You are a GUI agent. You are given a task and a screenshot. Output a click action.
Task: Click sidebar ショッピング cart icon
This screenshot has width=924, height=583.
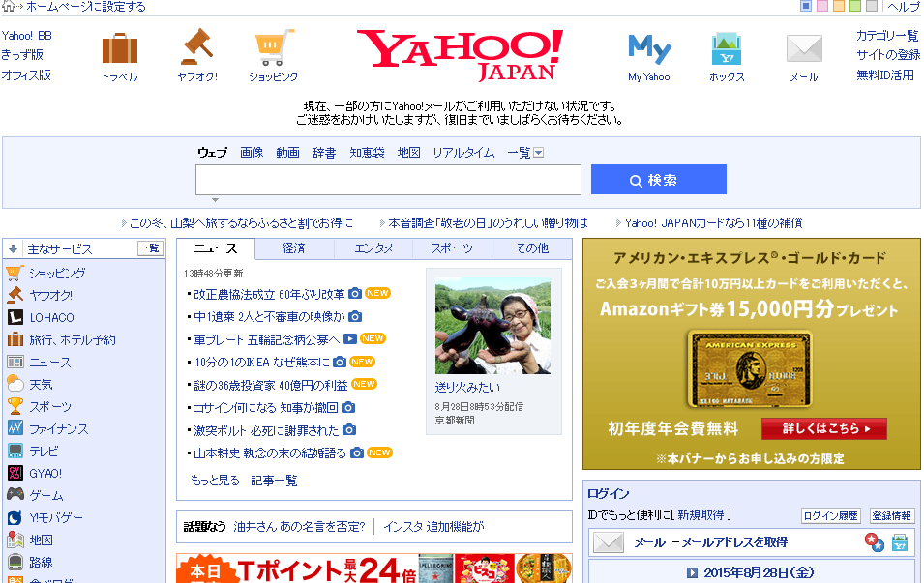coord(15,273)
